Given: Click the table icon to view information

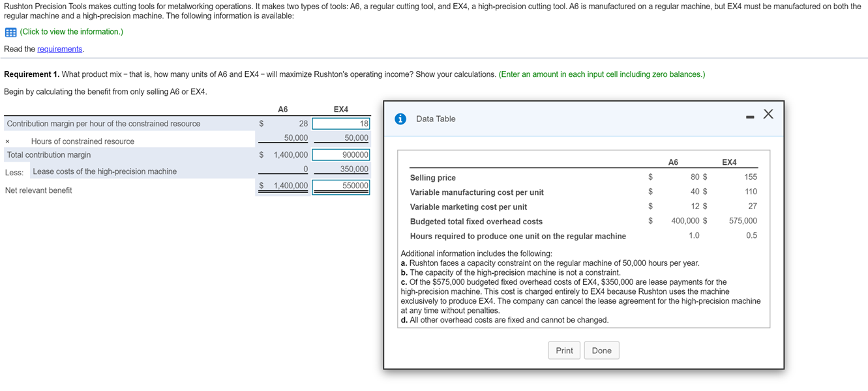Looking at the screenshot, I should (10, 32).
